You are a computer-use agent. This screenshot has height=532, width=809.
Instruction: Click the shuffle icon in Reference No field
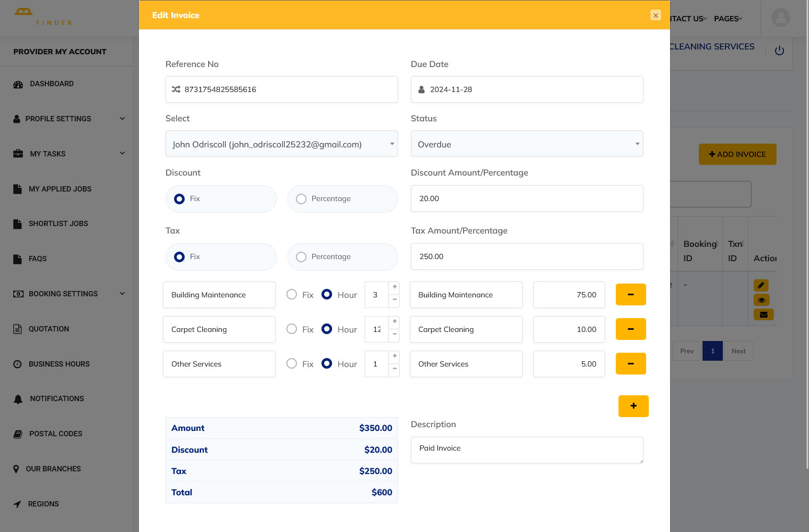[176, 89]
